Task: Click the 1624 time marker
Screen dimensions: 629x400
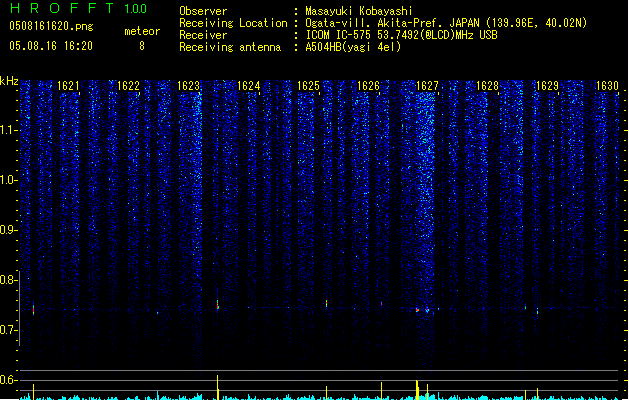Action: pyautogui.click(x=248, y=86)
